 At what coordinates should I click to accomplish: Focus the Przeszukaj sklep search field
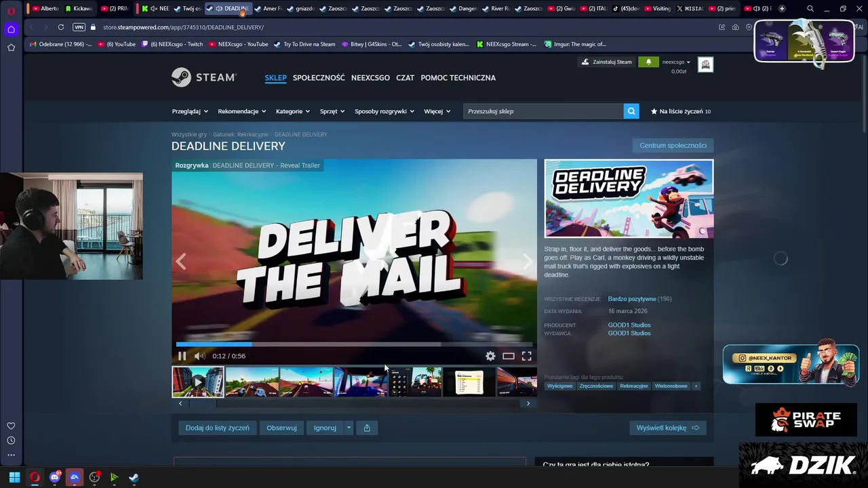[x=543, y=111]
